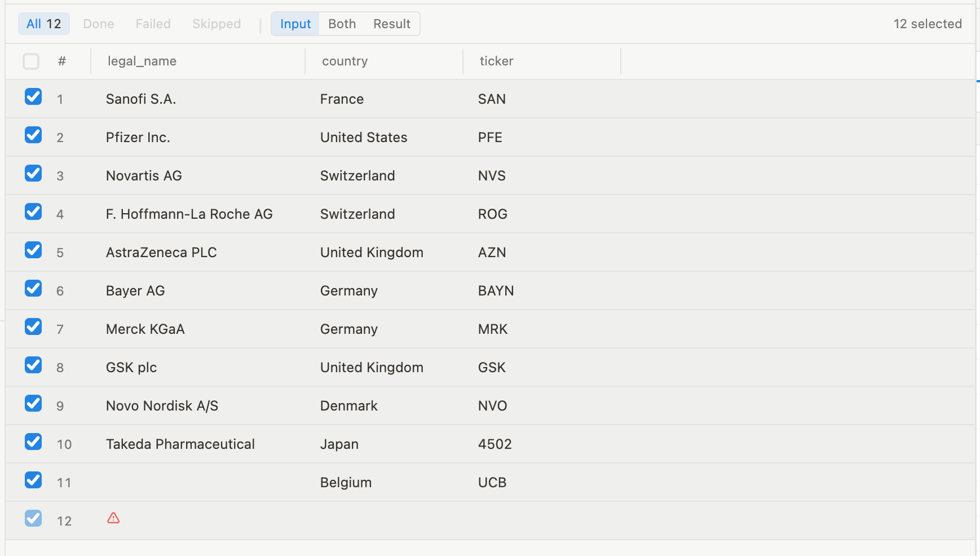Select the Input view segment
This screenshot has height=556, width=980.
[x=295, y=24]
